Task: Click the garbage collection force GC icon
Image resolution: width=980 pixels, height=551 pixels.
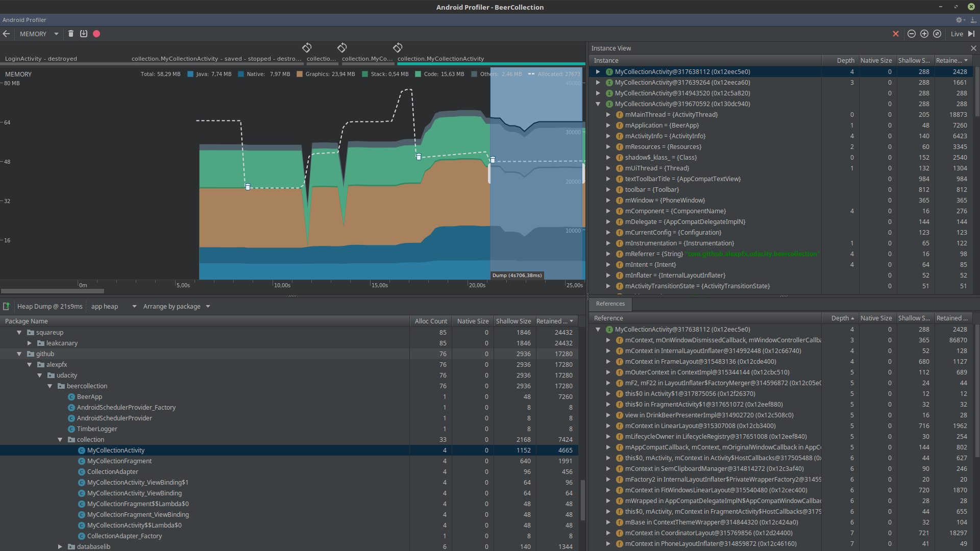Action: tap(70, 34)
